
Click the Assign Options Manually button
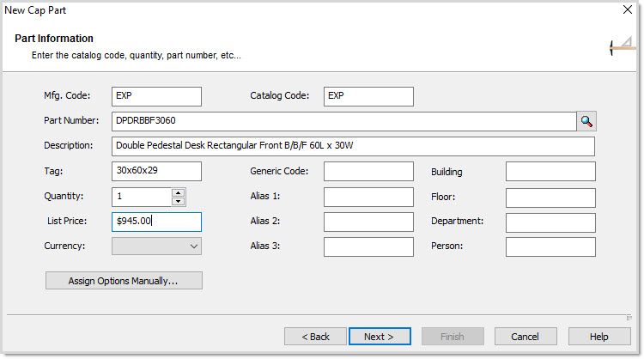click(x=124, y=281)
